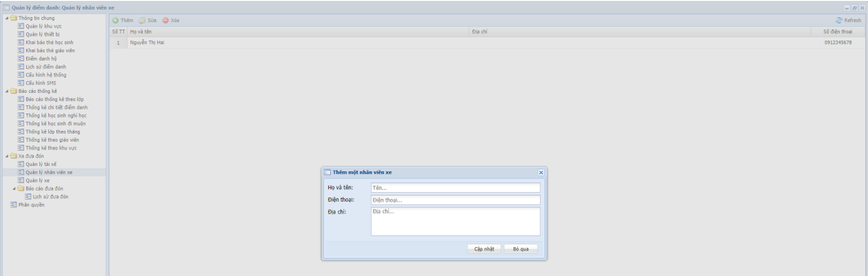Click the Báo cáo thống kê folder icon
Screen dimensions: 868x276
pyautogui.click(x=12, y=91)
